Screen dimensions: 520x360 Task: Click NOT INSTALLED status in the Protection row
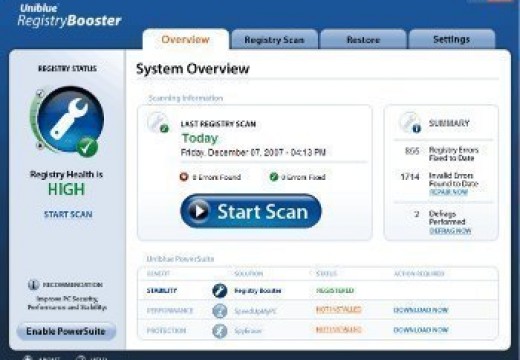[338, 330]
